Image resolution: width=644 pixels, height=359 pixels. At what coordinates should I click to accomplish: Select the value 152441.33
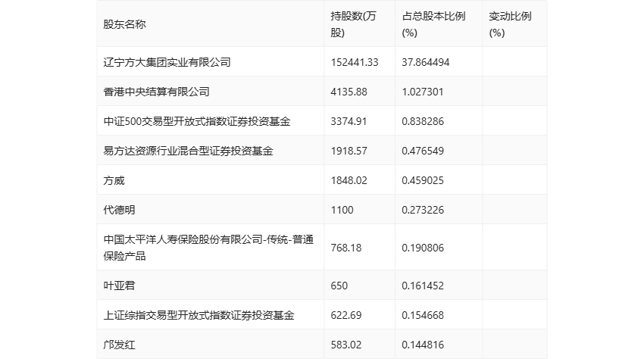pos(355,62)
